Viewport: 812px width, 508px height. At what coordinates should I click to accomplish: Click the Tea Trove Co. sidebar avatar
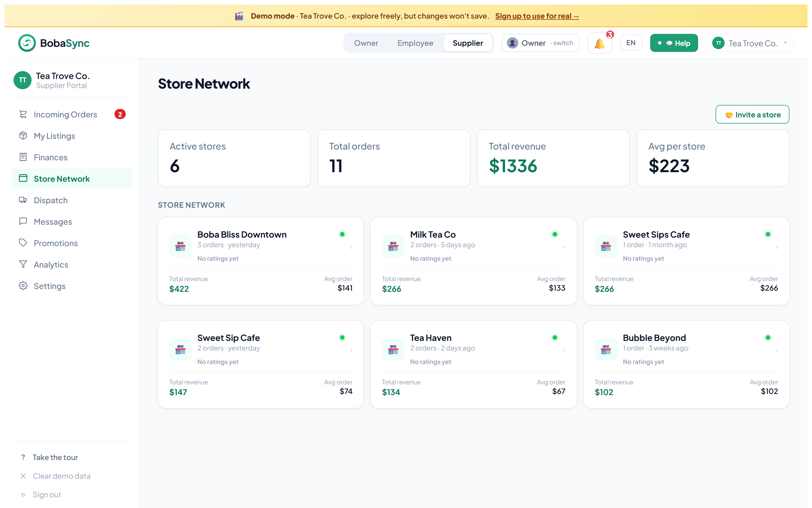point(23,80)
